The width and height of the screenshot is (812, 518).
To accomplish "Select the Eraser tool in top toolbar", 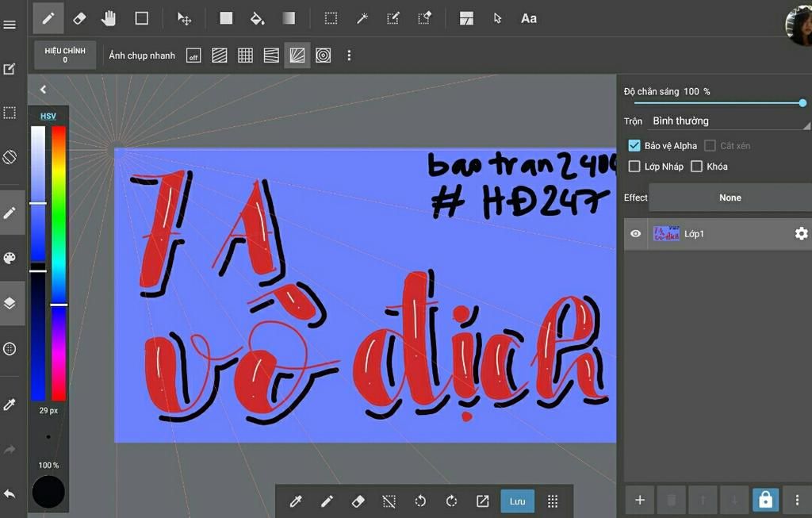I will tap(79, 19).
